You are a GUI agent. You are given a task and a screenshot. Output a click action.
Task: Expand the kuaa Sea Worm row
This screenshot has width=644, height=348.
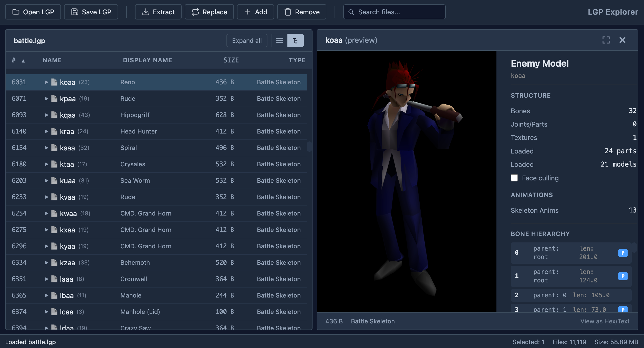(46, 180)
